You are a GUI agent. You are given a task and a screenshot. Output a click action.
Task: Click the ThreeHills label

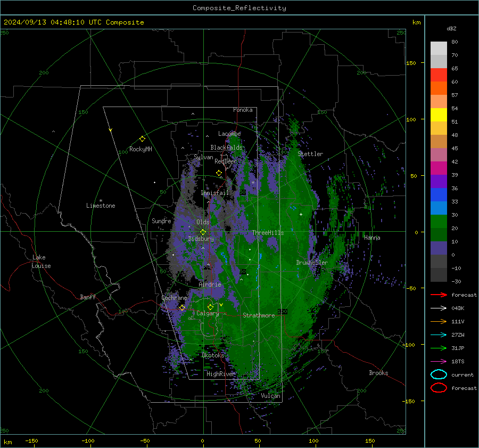tap(268, 233)
